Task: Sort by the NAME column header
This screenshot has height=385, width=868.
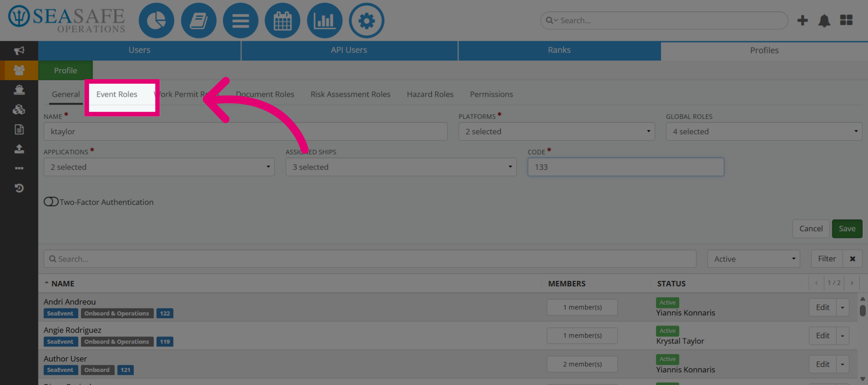Action: [63, 284]
